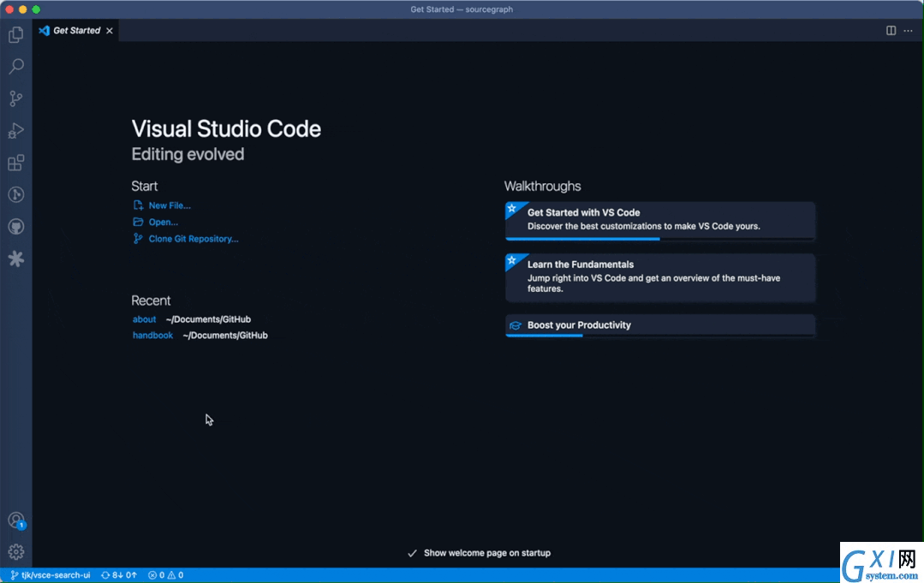Click the Editing evolved subtitle
This screenshot has width=924, height=583.
[x=188, y=154]
